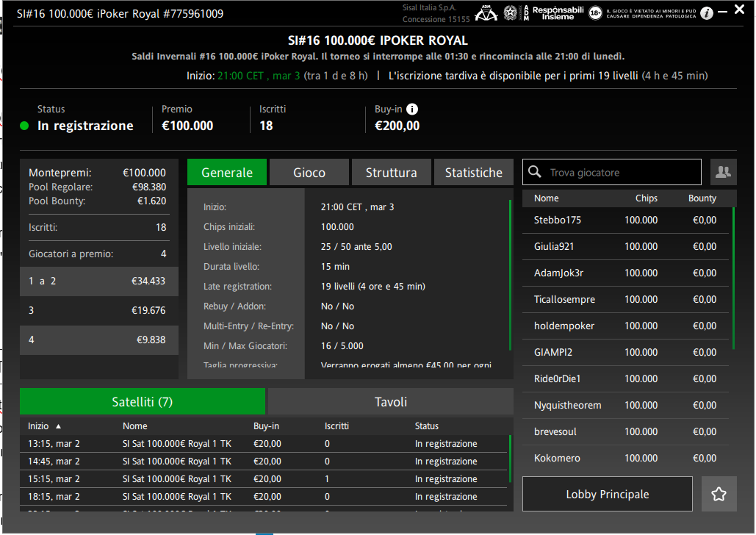Focus the Trova giocatore search field
The width and height of the screenshot is (756, 535).
point(621,173)
